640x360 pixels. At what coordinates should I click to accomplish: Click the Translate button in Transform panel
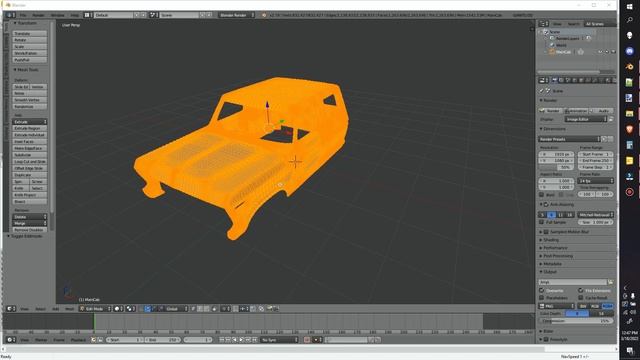29,33
